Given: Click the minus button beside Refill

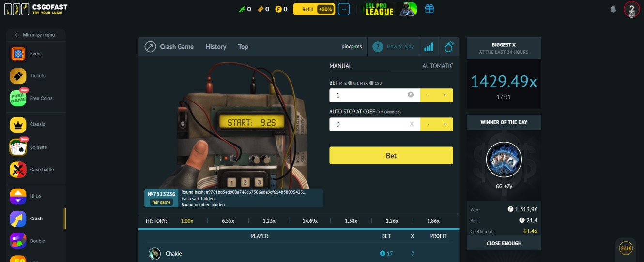Looking at the screenshot, I should point(344,9).
